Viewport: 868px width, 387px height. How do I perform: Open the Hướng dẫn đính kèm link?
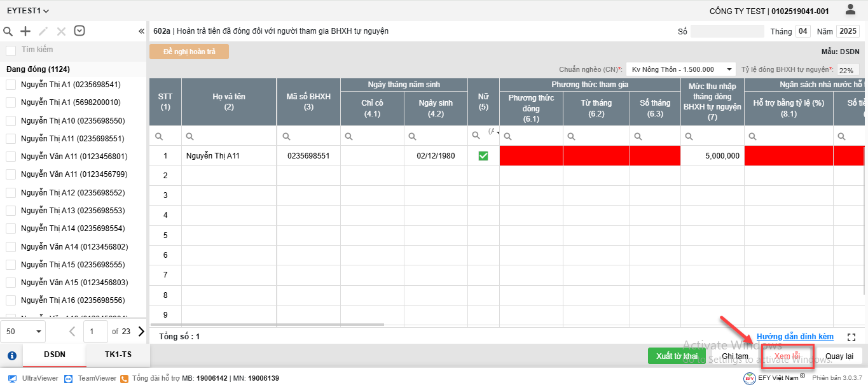coord(795,337)
